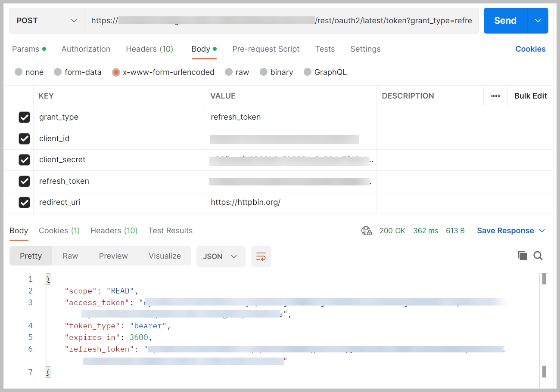The width and height of the screenshot is (560, 392).
Task: Select the form-data radio option
Action: (58, 72)
